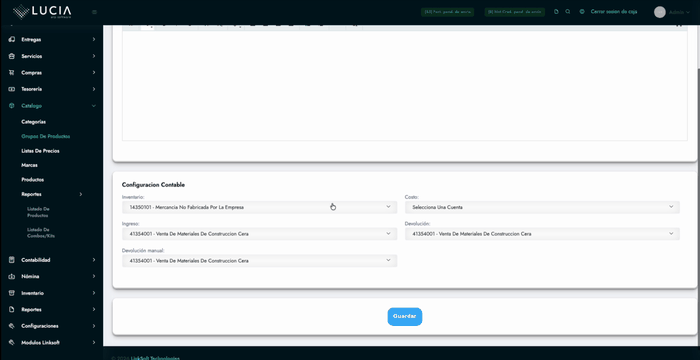Screen dimensions: 700x360
Task: Open Listado De Productos report
Action: pyautogui.click(x=38, y=212)
